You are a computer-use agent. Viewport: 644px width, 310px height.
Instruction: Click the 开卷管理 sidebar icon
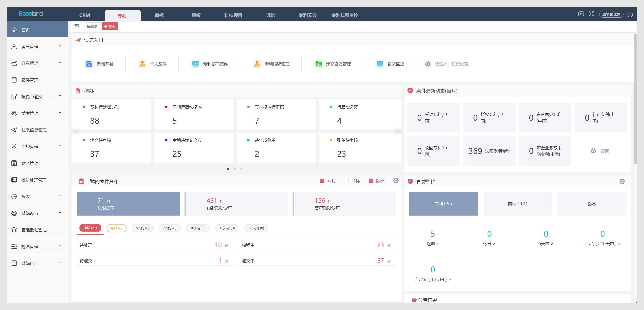(14, 63)
